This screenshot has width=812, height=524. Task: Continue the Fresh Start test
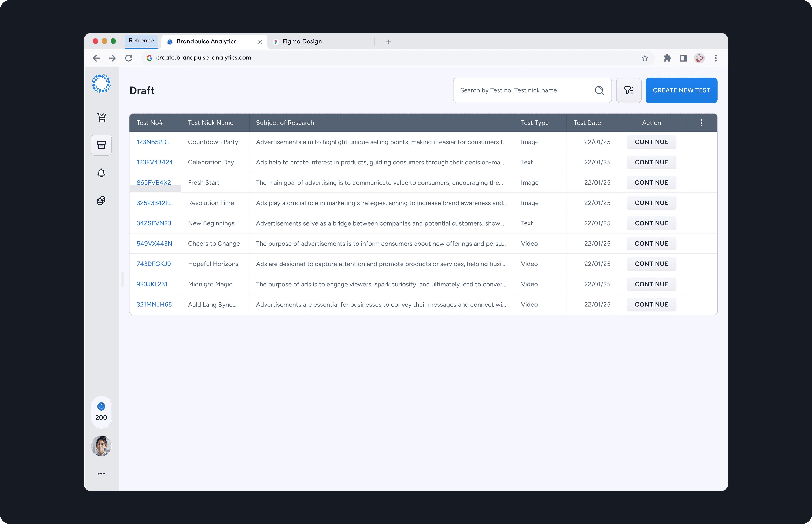pos(651,183)
